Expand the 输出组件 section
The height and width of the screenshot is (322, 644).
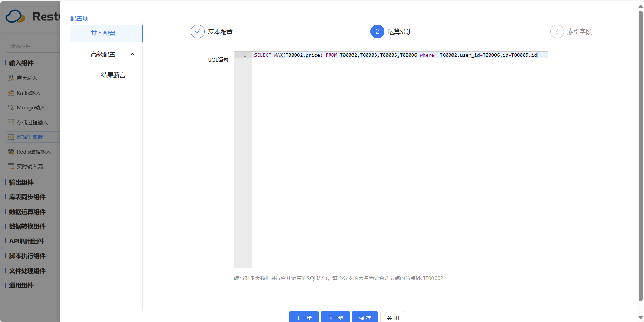coord(21,182)
